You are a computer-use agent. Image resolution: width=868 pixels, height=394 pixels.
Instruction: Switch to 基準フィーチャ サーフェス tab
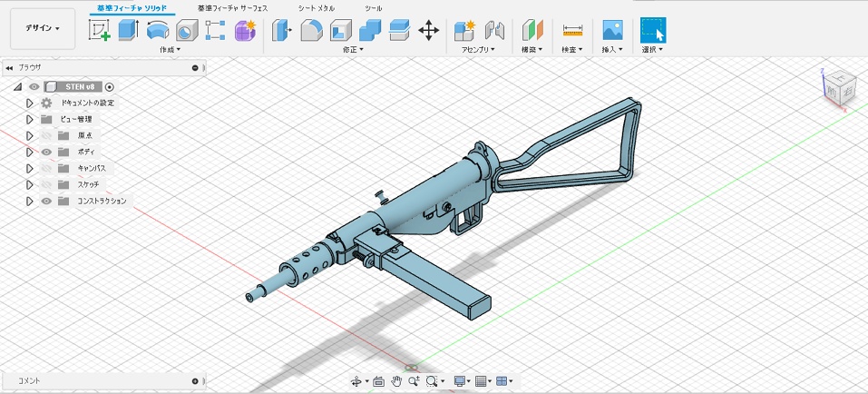tap(233, 8)
